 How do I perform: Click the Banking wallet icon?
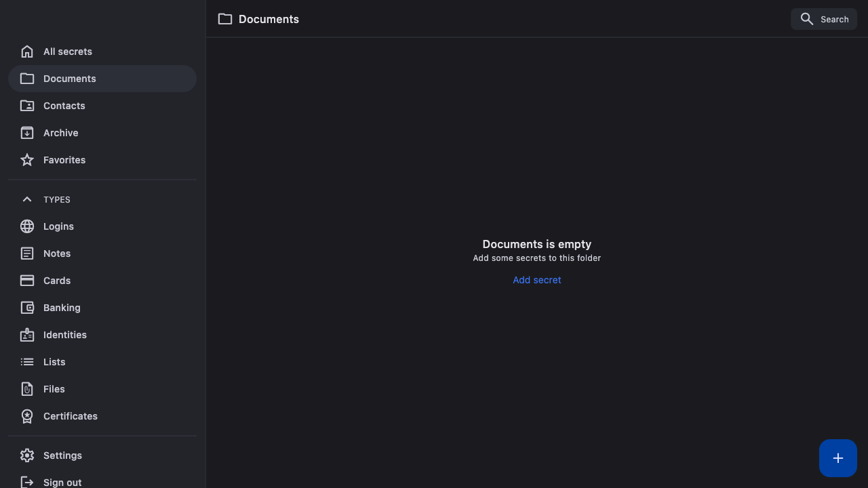[27, 308]
